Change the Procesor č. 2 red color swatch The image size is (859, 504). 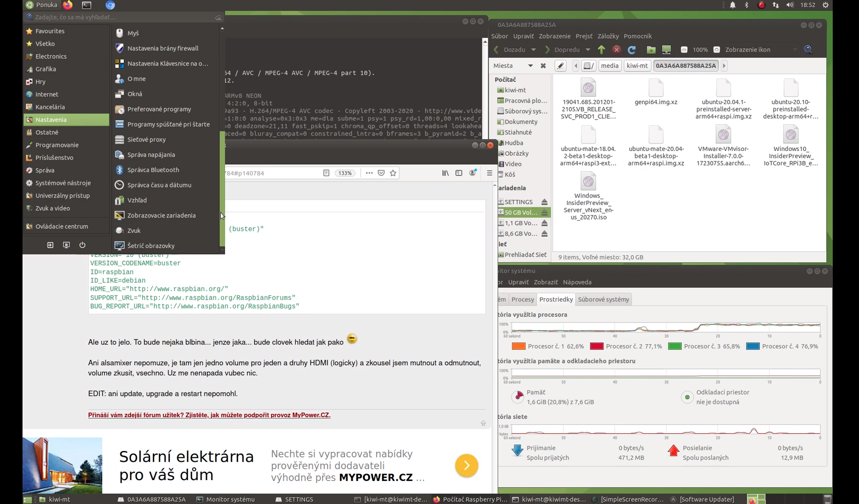click(x=596, y=346)
